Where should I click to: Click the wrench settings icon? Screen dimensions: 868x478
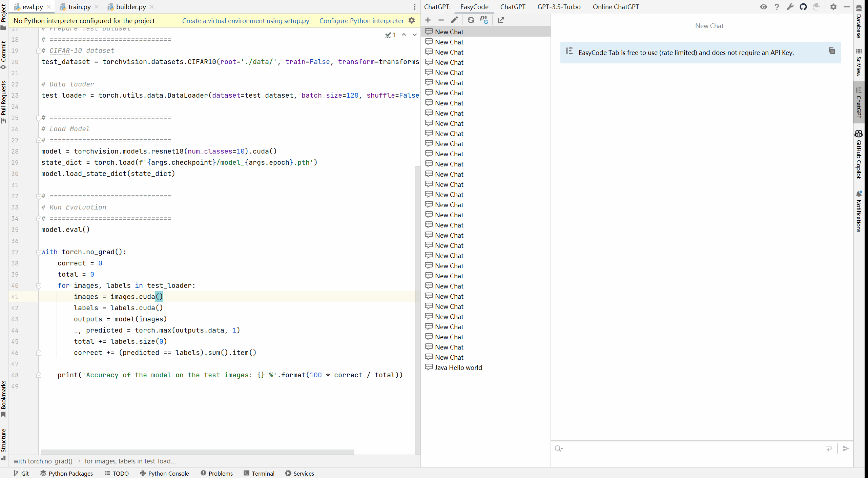(790, 7)
